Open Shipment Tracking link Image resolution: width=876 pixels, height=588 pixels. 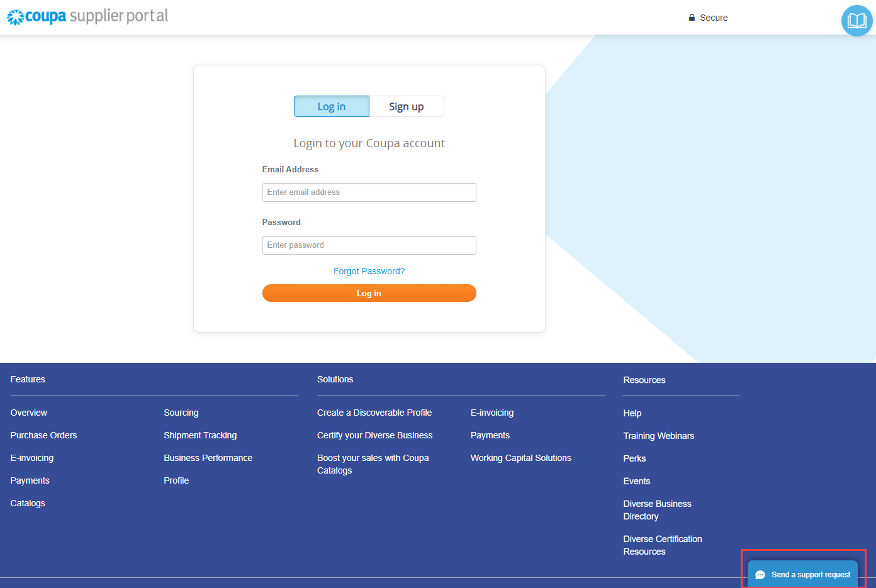(200, 435)
